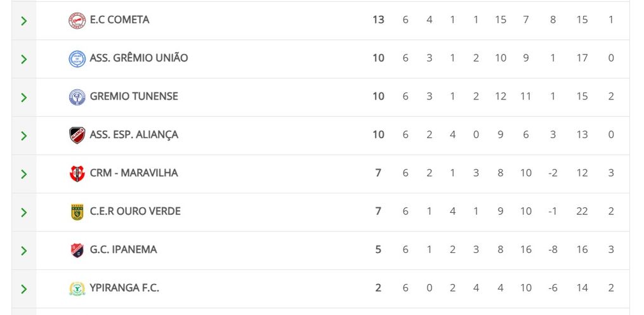The width and height of the screenshot is (644, 315).
Task: Click the YPIRANGA F.C. team name
Action: 124,288
